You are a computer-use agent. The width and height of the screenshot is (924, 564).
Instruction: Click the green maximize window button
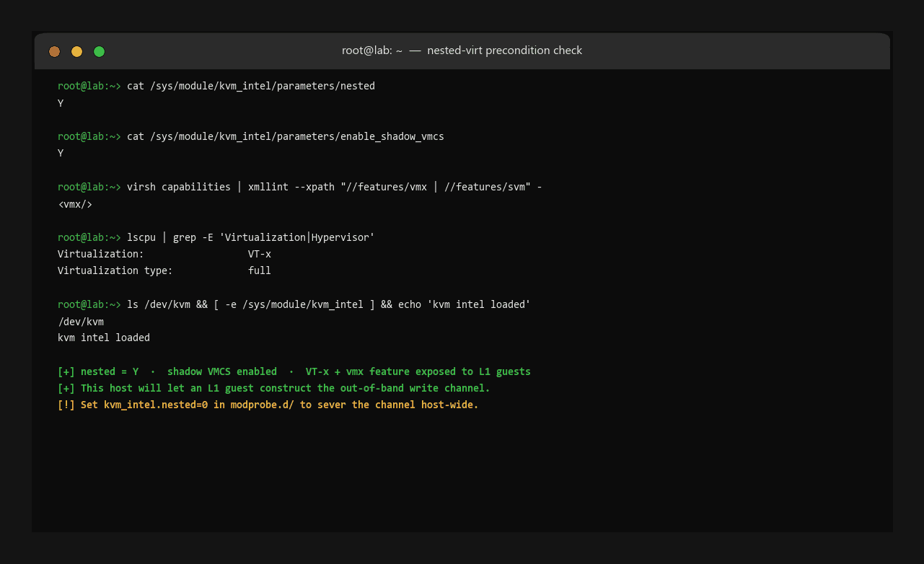pos(100,51)
